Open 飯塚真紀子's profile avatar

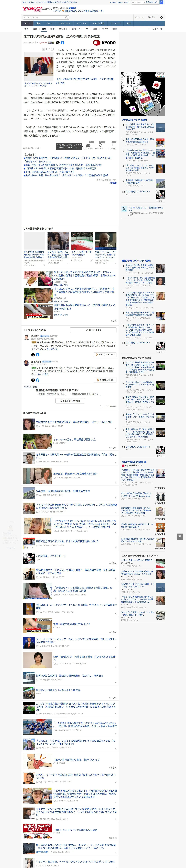26,363
